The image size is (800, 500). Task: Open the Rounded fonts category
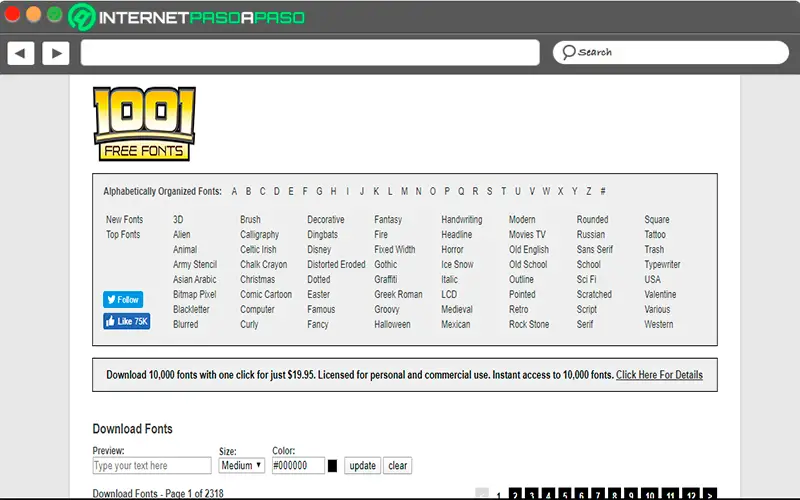tap(593, 219)
